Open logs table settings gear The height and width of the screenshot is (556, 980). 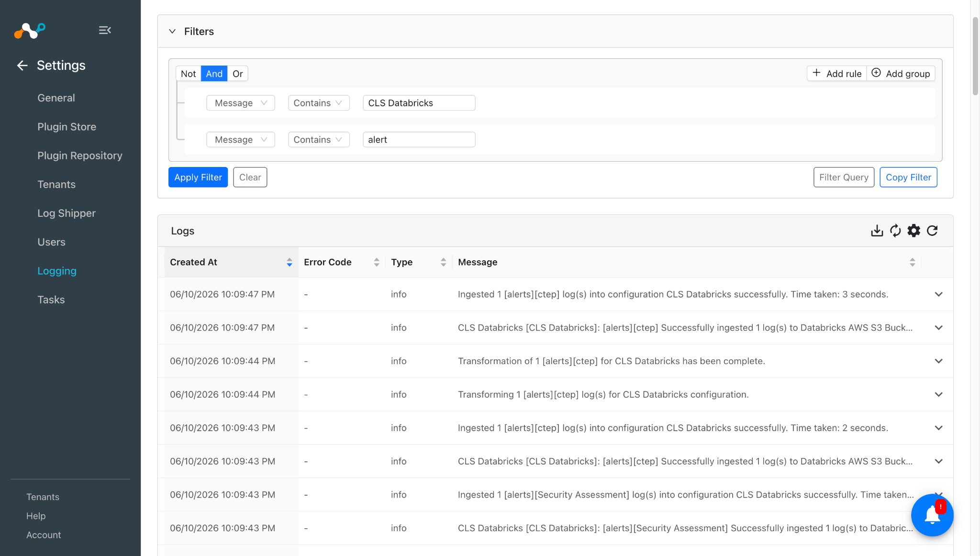914,231
